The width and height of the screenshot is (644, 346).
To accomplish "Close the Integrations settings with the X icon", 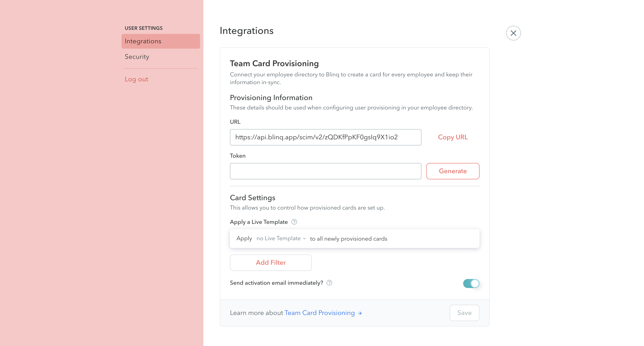I will point(513,33).
